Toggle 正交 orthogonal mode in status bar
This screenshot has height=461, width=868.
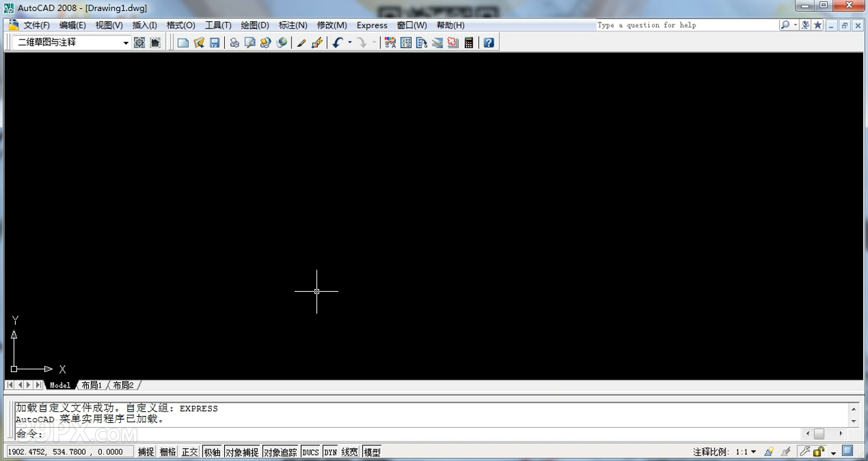pyautogui.click(x=189, y=451)
